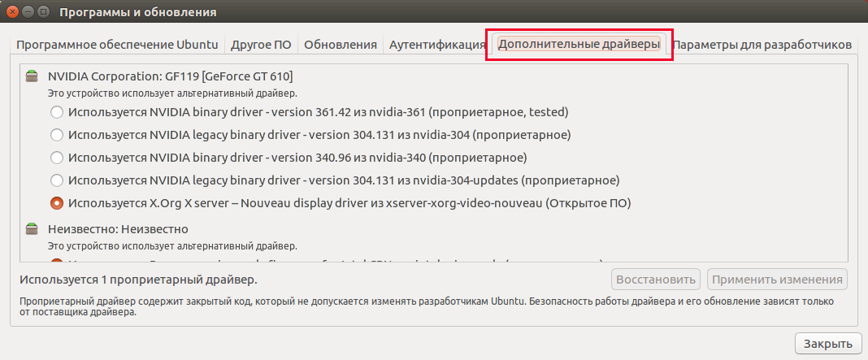This screenshot has height=360, width=868.
Task: Switch to Параметры для разработчиков tab
Action: pos(762,45)
